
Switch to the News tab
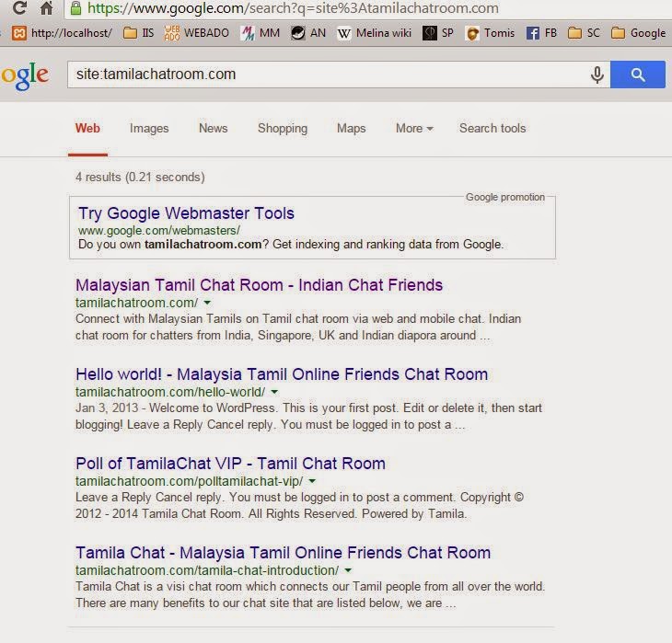tap(213, 128)
